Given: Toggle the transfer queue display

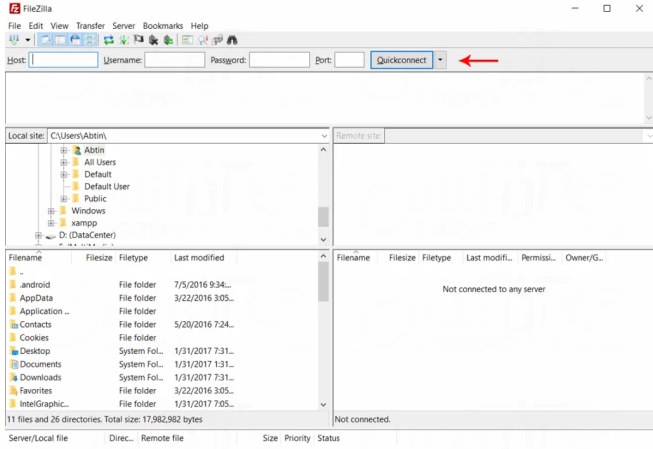Looking at the screenshot, I should (90, 40).
